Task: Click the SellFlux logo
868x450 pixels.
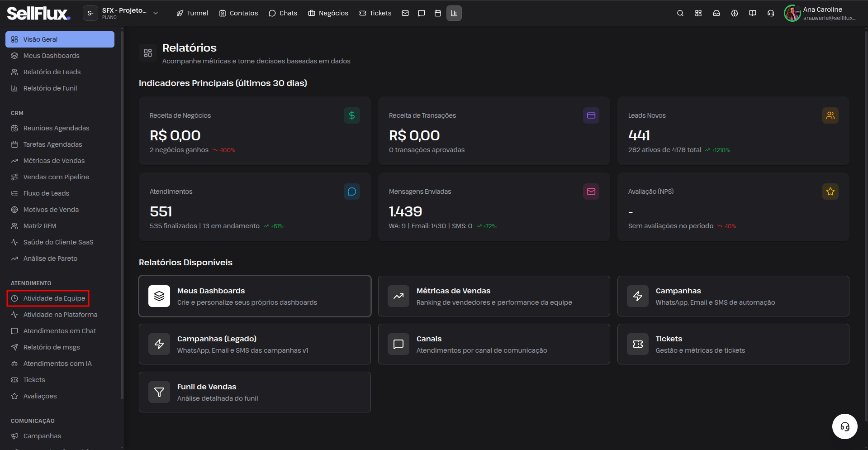Action: pos(38,14)
